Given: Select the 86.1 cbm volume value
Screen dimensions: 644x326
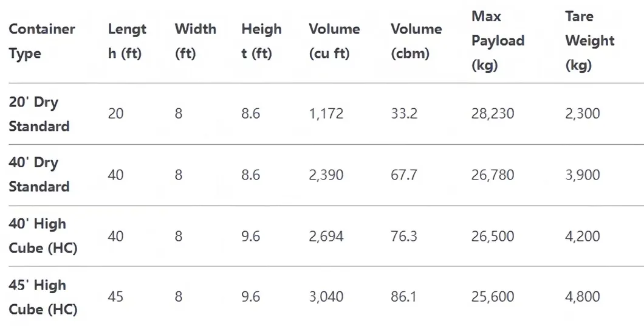Looking at the screenshot, I should 404,297.
